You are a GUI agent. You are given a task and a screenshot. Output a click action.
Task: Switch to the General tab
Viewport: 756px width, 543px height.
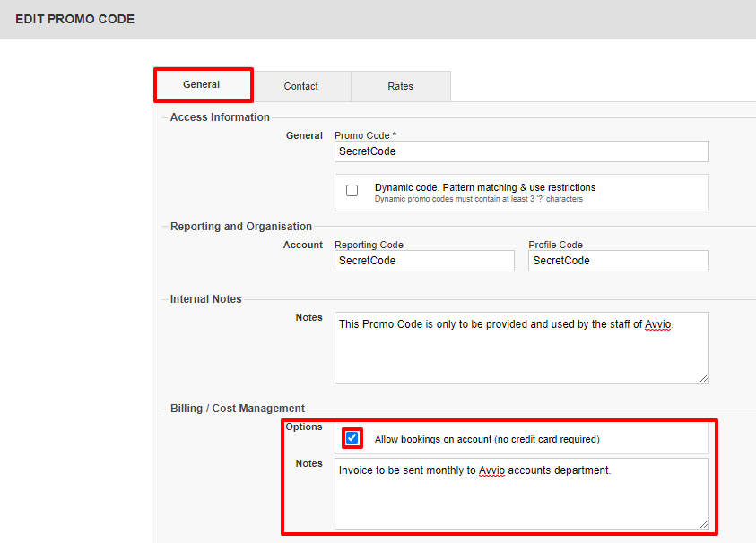[x=204, y=85]
